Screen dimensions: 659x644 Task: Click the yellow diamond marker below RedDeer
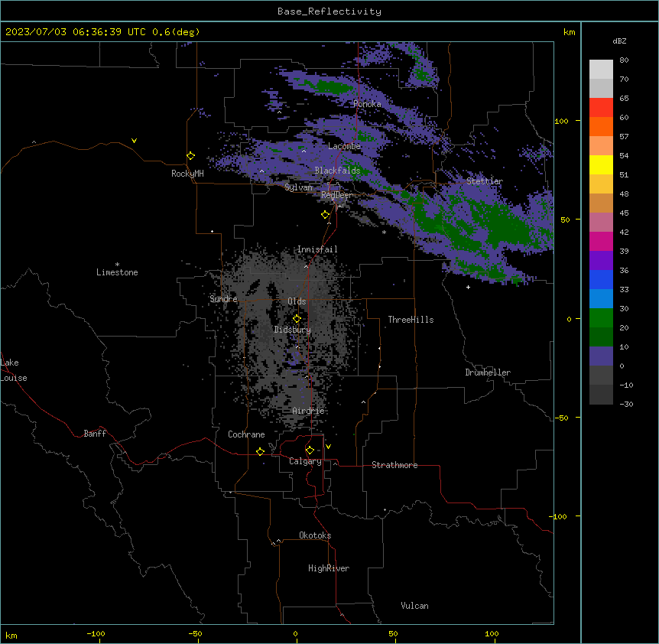(326, 215)
